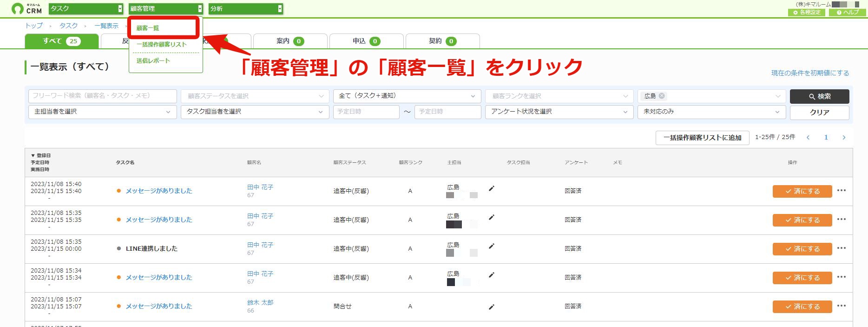Open the three-dots menu for the LINE連携しました row
This screenshot has height=327, width=868.
tap(842, 248)
